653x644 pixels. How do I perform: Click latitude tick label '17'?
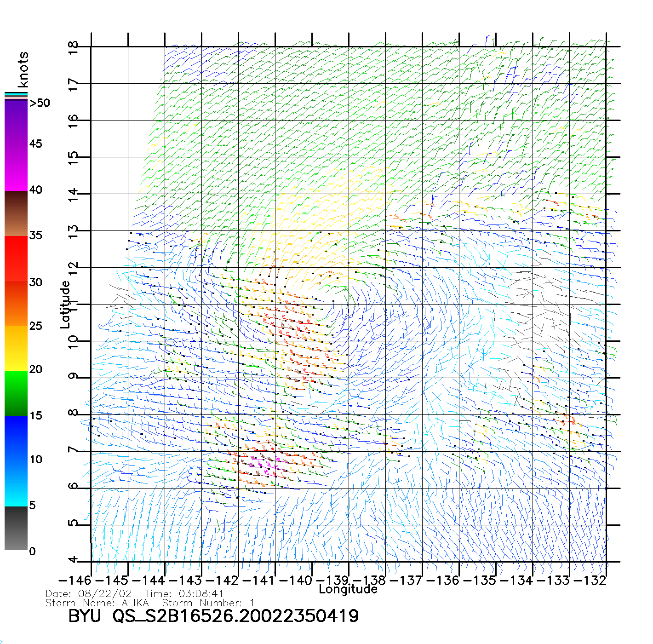pyautogui.click(x=73, y=85)
